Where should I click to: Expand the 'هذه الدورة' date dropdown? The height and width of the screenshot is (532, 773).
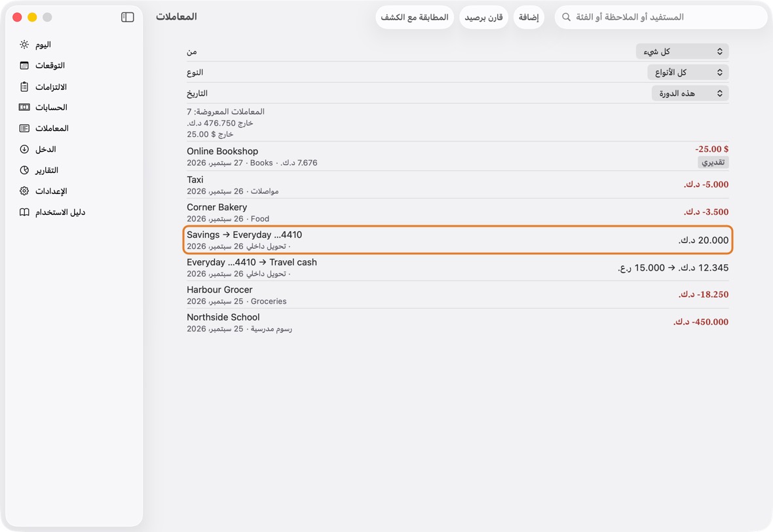[x=690, y=93]
